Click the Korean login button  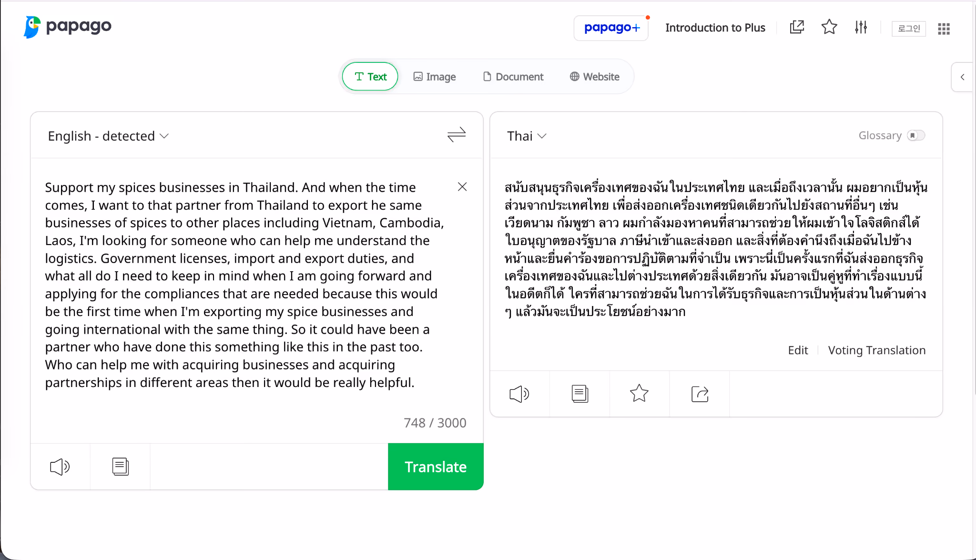(x=909, y=29)
